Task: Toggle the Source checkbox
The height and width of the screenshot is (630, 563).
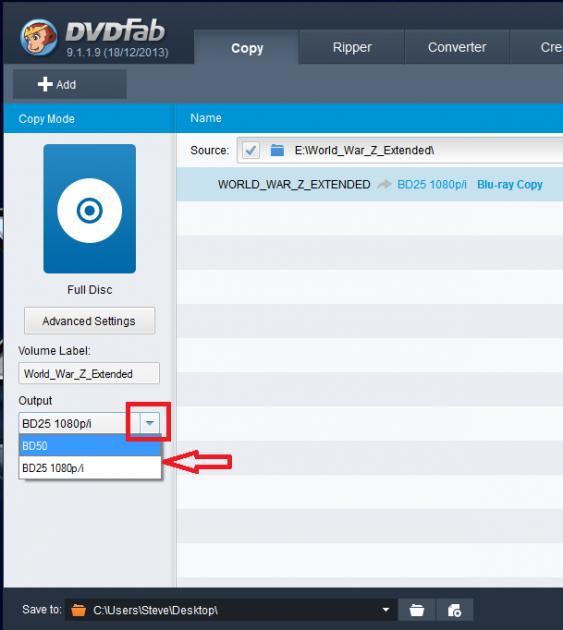Action: 251,150
